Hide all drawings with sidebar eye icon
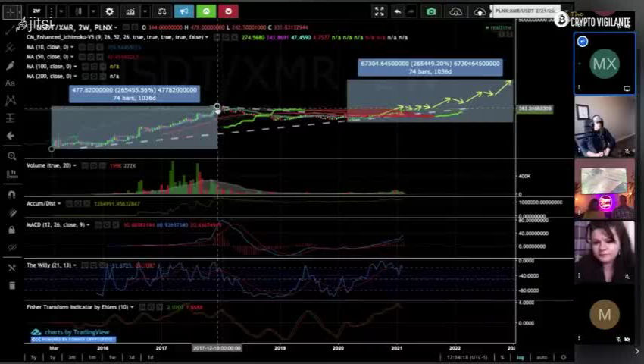The height and width of the screenshot is (364, 644). 12,248
